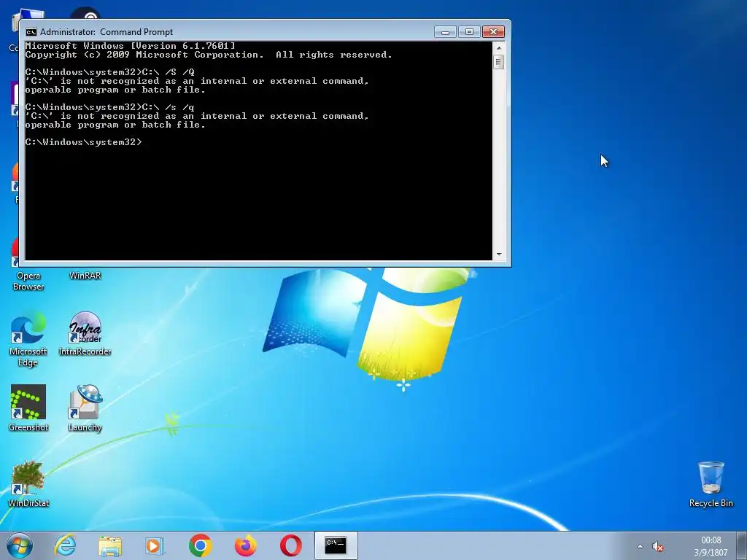Click the empty 'C:\Windows\system32>' prompt line
This screenshot has height=560, width=747.
pyautogui.click(x=83, y=142)
